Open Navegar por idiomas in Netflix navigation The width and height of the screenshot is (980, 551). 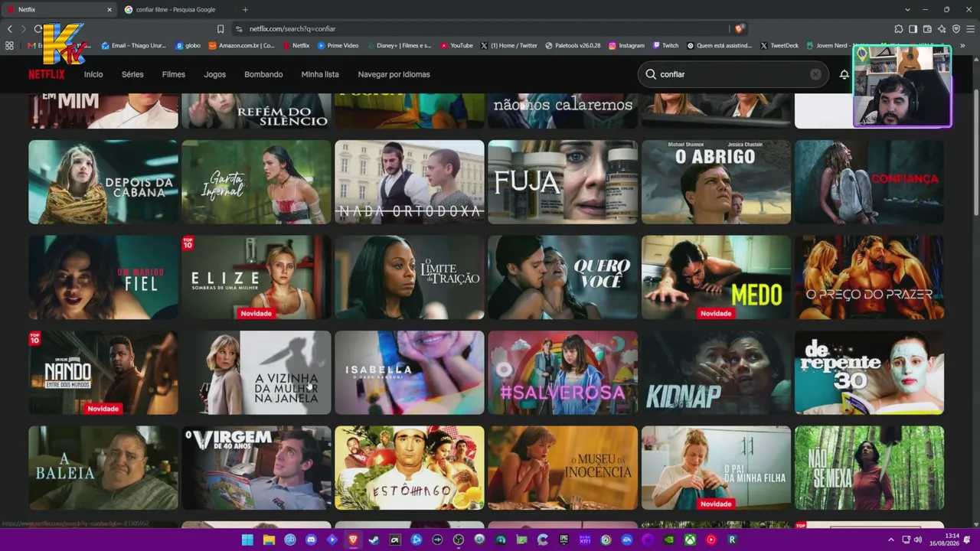point(394,74)
